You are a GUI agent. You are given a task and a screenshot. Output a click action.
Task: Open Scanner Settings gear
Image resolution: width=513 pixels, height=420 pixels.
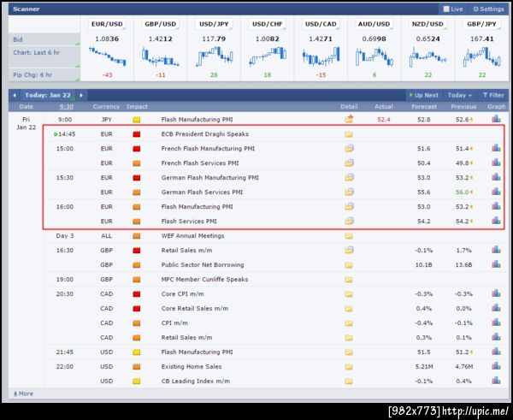tap(488, 9)
